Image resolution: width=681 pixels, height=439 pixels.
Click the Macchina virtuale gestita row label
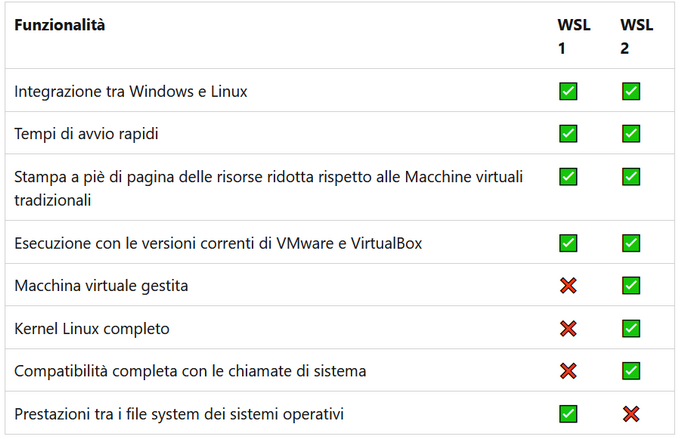click(101, 286)
